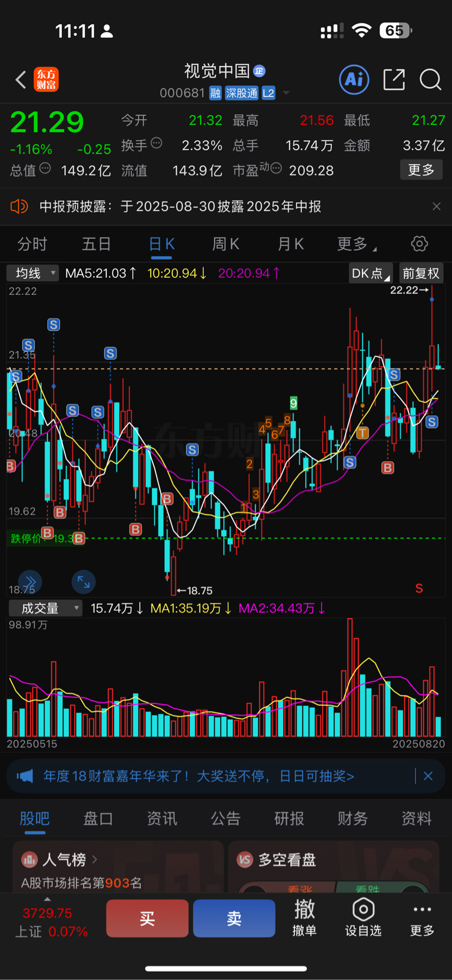
Task: Switch to the 公告 tab
Action: click(x=225, y=819)
